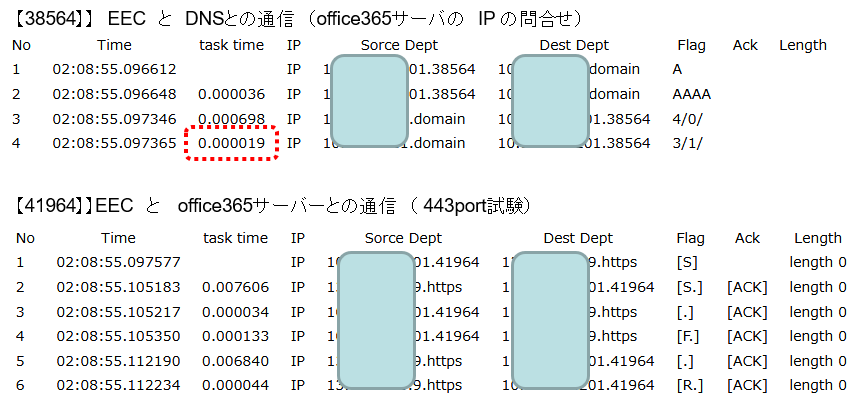849x396 pixels.
Task: Click the "Ack" header in the 38564 table
Action: (746, 45)
